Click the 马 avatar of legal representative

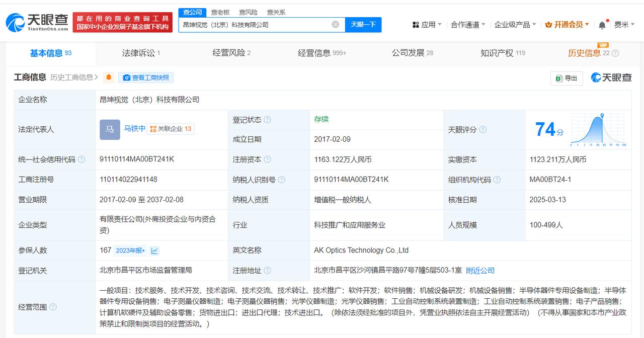[x=110, y=129]
